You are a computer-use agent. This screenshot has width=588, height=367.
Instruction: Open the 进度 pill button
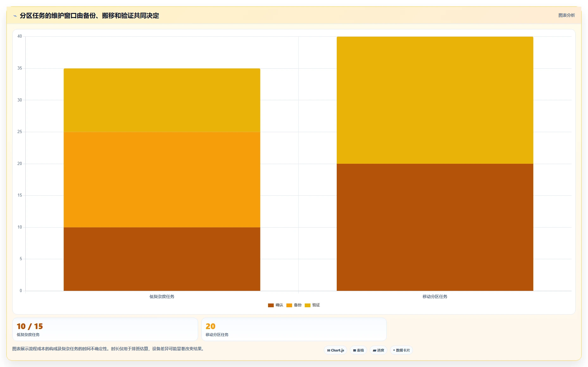tap(378, 350)
